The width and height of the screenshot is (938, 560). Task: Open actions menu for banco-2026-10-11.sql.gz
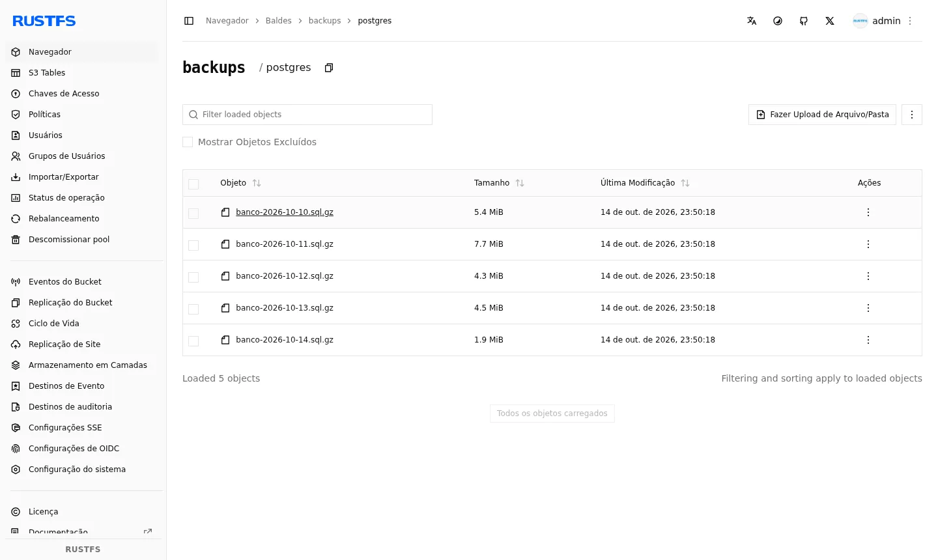pos(868,244)
